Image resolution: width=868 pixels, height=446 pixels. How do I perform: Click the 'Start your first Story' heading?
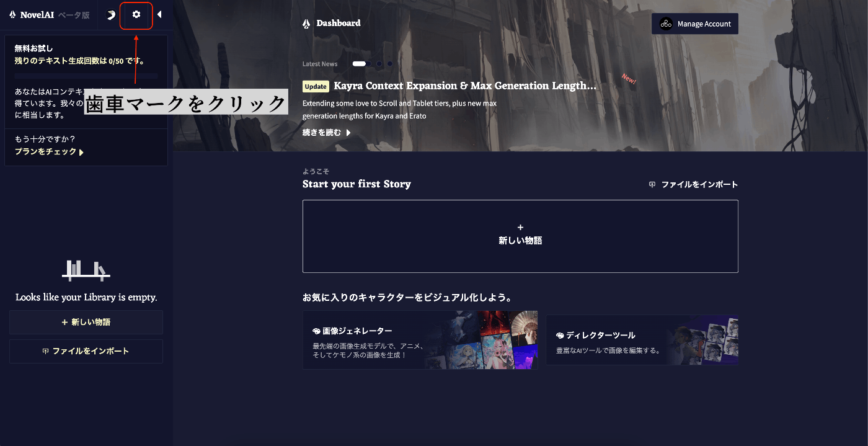pyautogui.click(x=356, y=184)
